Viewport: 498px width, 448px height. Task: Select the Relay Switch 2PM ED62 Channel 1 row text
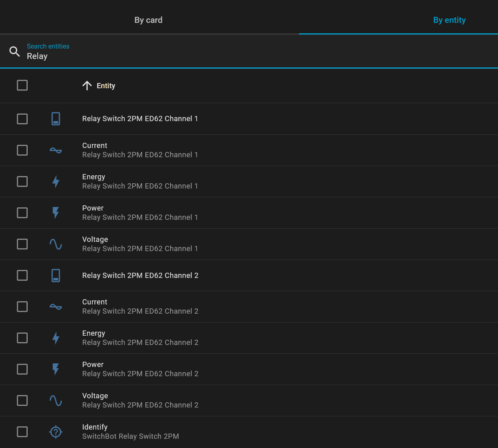[x=140, y=119]
